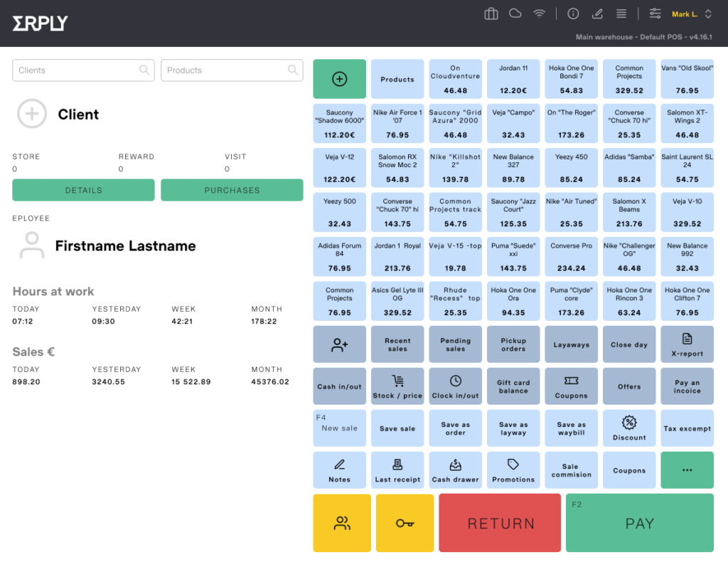This screenshot has width=728, height=562.
Task: Open Recent sales
Action: coord(397,344)
